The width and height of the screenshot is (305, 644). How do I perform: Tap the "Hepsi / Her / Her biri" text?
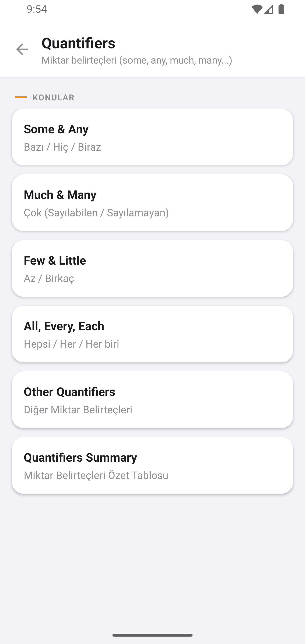72,344
